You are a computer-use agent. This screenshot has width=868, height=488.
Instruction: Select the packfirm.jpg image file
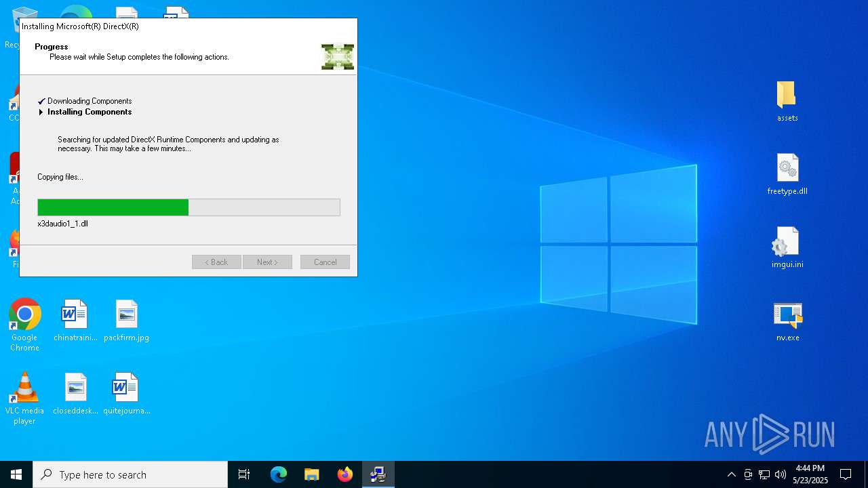[x=126, y=321]
